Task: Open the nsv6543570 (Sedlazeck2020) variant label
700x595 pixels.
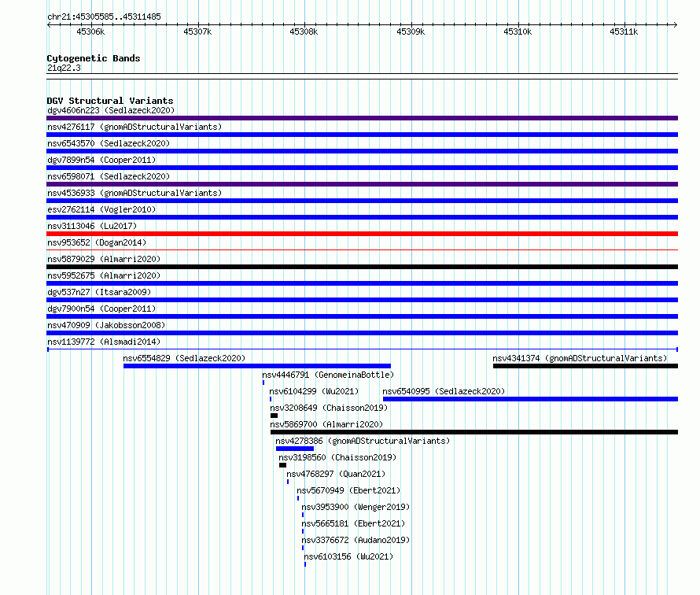Action: coord(109,143)
